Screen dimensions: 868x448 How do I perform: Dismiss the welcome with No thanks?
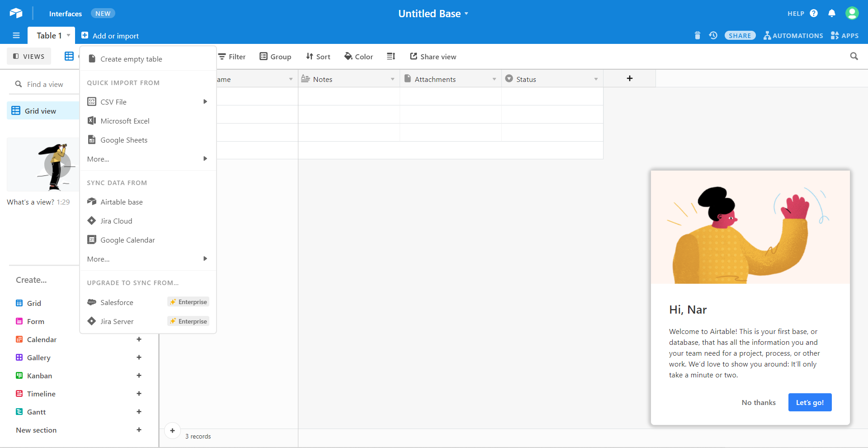(759, 402)
